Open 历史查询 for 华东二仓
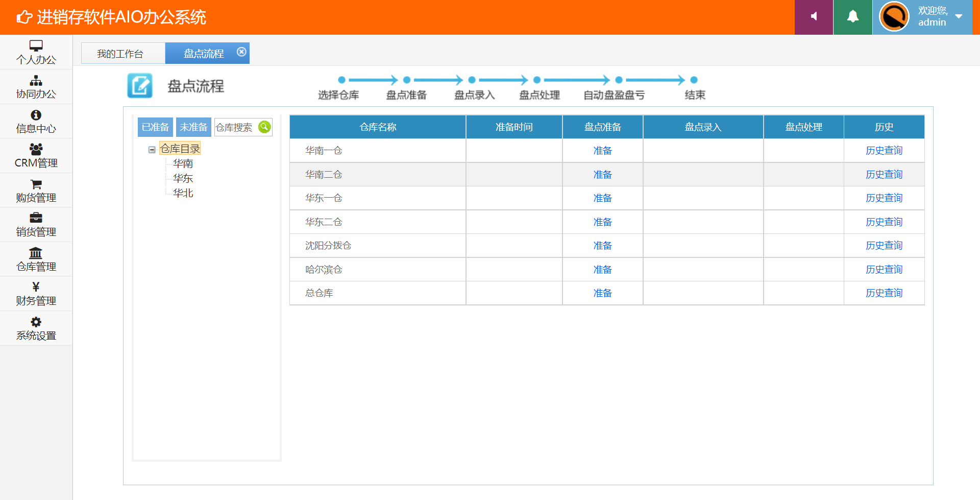 [x=884, y=222]
